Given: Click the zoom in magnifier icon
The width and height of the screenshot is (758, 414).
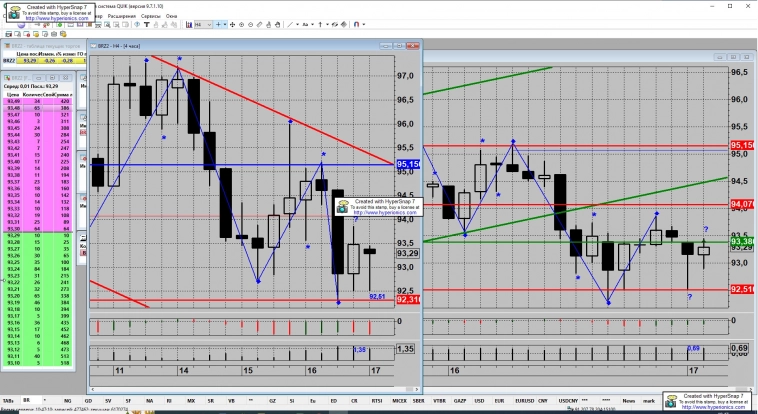Looking at the screenshot, I should pyautogui.click(x=241, y=23).
